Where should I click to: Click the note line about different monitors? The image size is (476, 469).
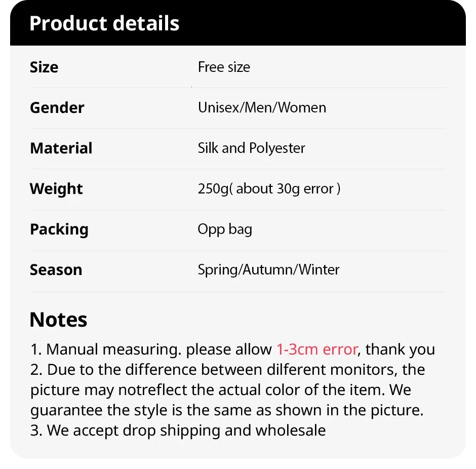click(228, 370)
